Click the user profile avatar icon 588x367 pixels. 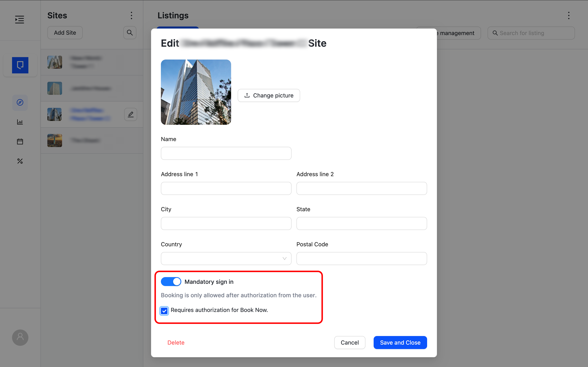[x=20, y=337]
